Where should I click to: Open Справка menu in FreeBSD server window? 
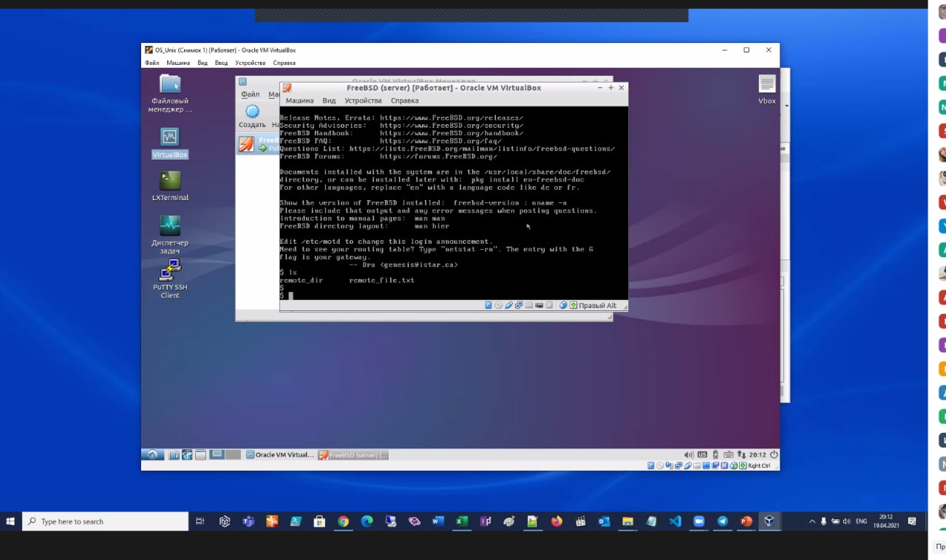tap(404, 100)
